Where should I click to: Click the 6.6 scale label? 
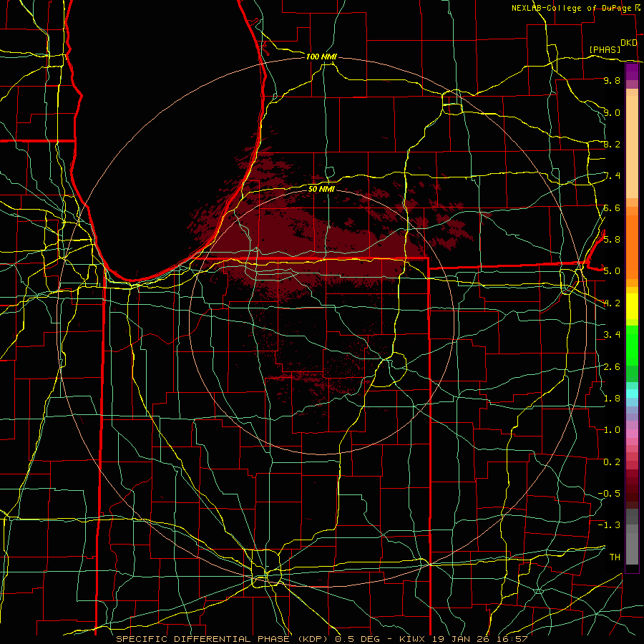(612, 208)
